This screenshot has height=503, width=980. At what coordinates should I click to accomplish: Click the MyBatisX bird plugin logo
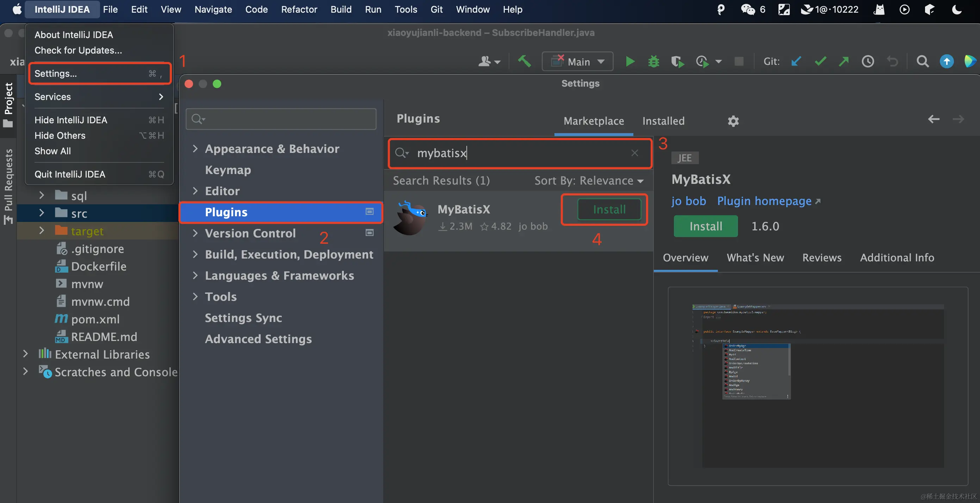tap(411, 218)
